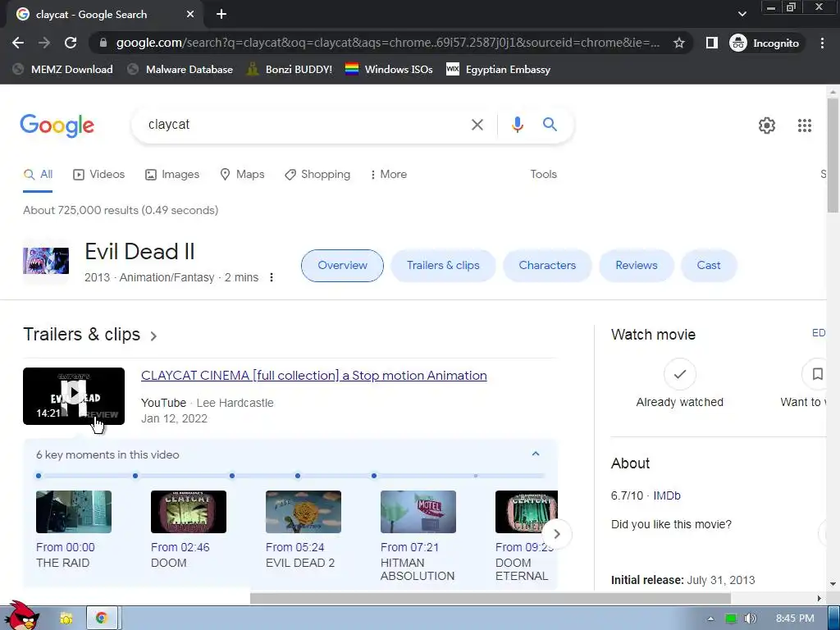840x630 pixels.
Task: Open the Egyptian Embassy bookmark
Action: click(498, 69)
